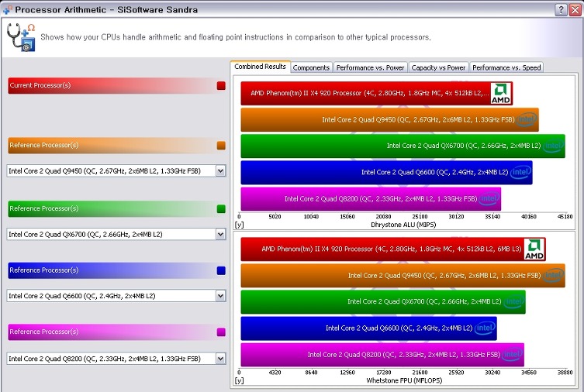Click Intel logo on Q8200 Whetstone bar
584x392 pixels.
pos(512,355)
